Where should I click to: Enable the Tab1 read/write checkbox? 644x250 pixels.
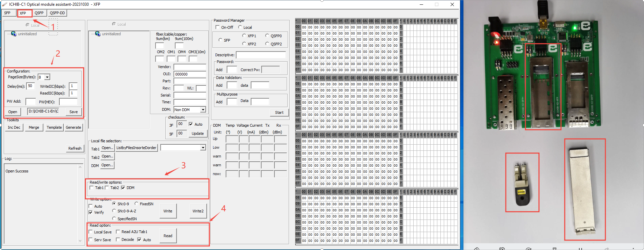[x=91, y=188]
